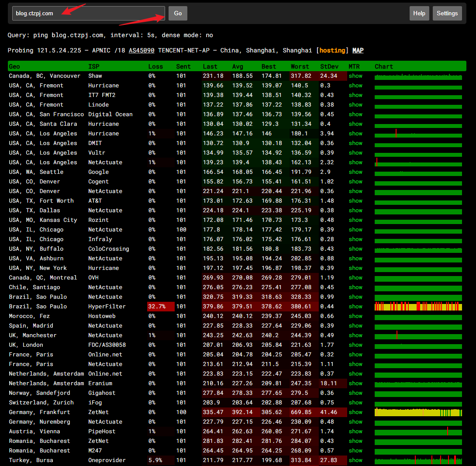Screen dimensions: 476x466
Task: Show MTR for Frankfurt ZetNet row
Action: tap(355, 412)
